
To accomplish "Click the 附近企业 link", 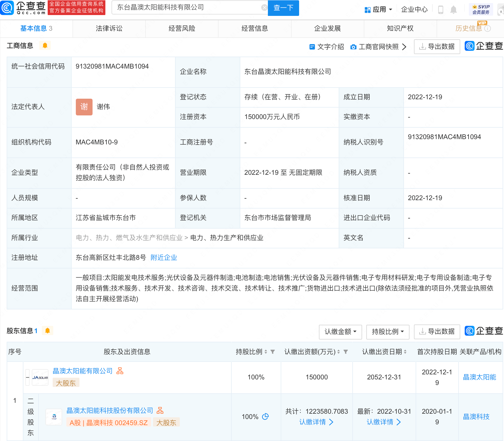I will point(164,258).
